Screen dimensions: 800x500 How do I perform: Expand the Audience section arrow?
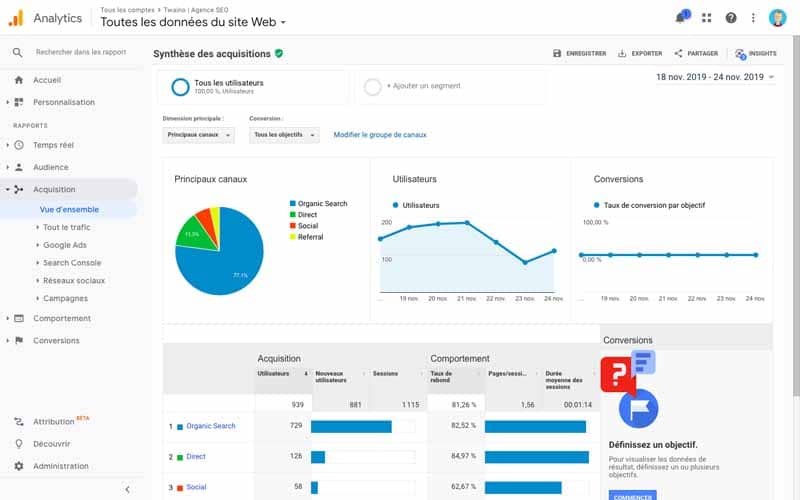tap(8, 167)
